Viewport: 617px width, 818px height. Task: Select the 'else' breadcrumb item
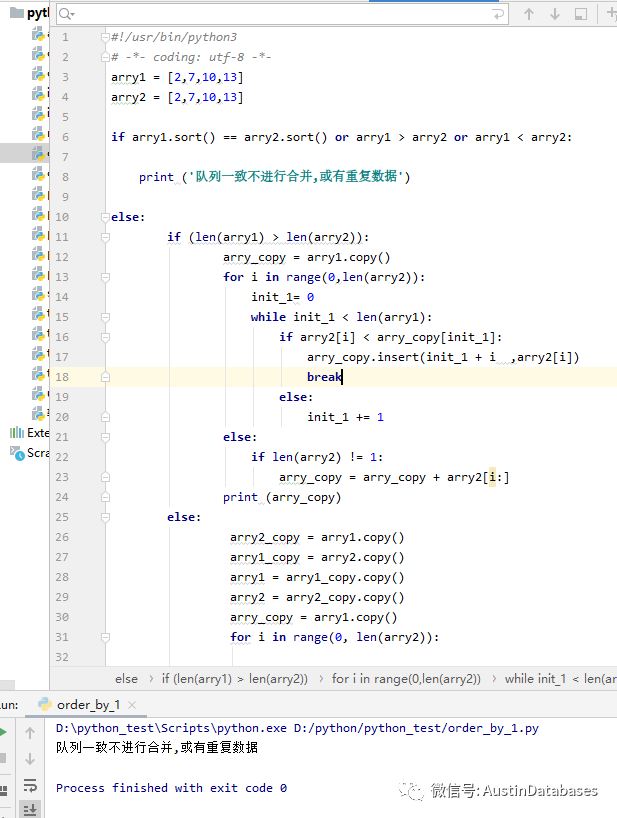(127, 679)
